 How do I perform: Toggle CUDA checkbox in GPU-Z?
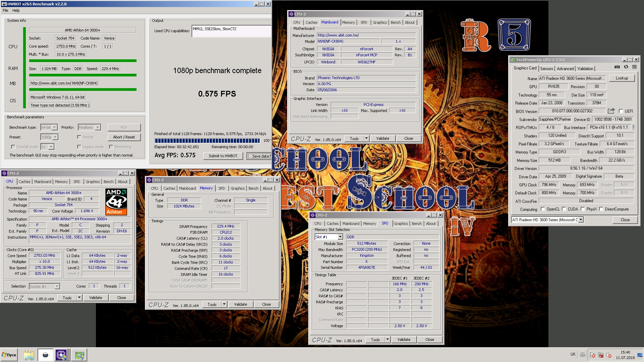tap(564, 209)
